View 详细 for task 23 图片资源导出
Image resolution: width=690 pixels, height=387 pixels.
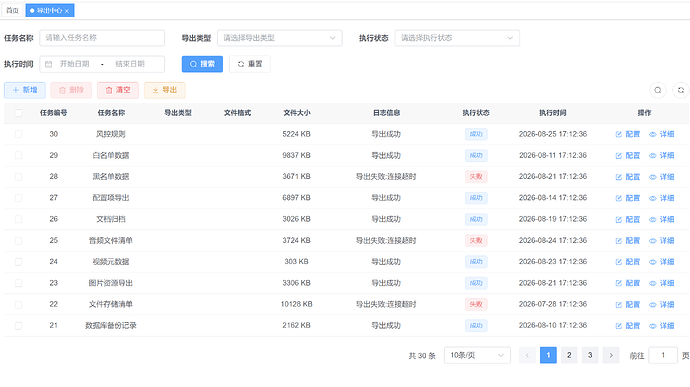click(x=661, y=283)
